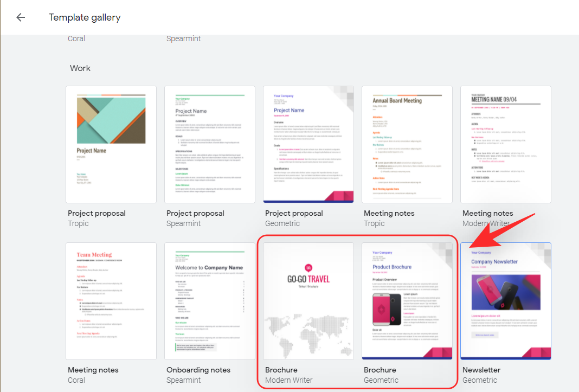Select the Meeting notes Coral template thumbnail
The height and width of the screenshot is (392, 579).
[111, 301]
